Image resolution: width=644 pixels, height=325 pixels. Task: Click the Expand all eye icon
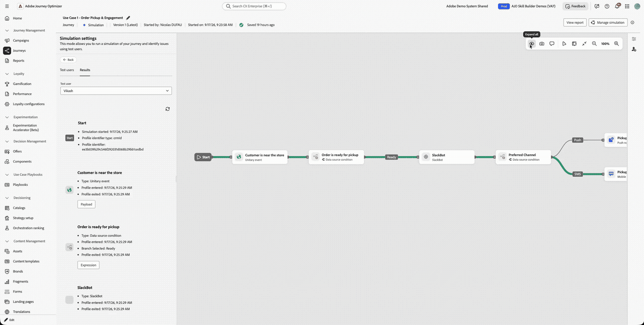531,44
